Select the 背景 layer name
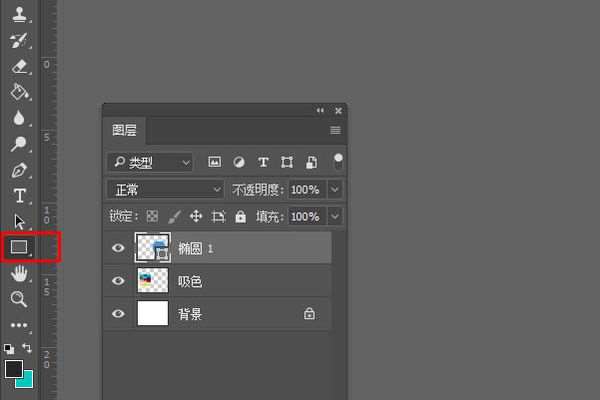 click(190, 314)
